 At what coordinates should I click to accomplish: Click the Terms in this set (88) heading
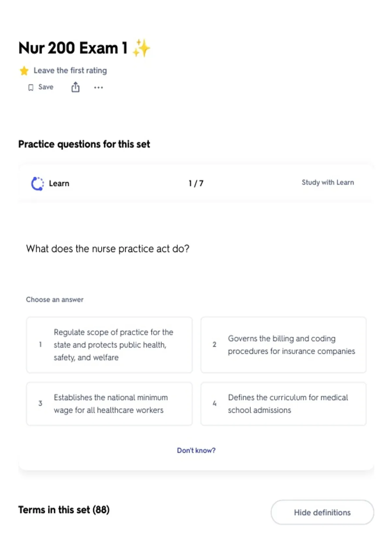click(64, 510)
